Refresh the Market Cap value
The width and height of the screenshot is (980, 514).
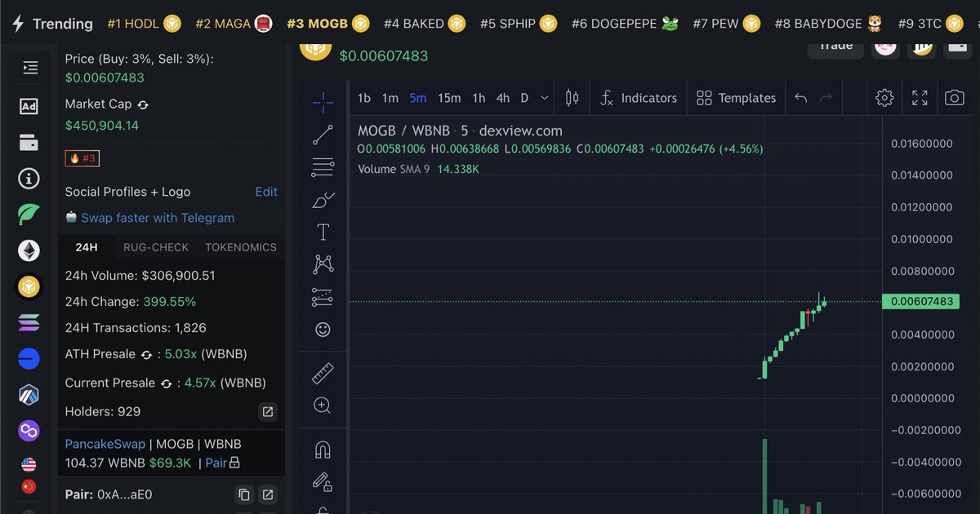143,104
